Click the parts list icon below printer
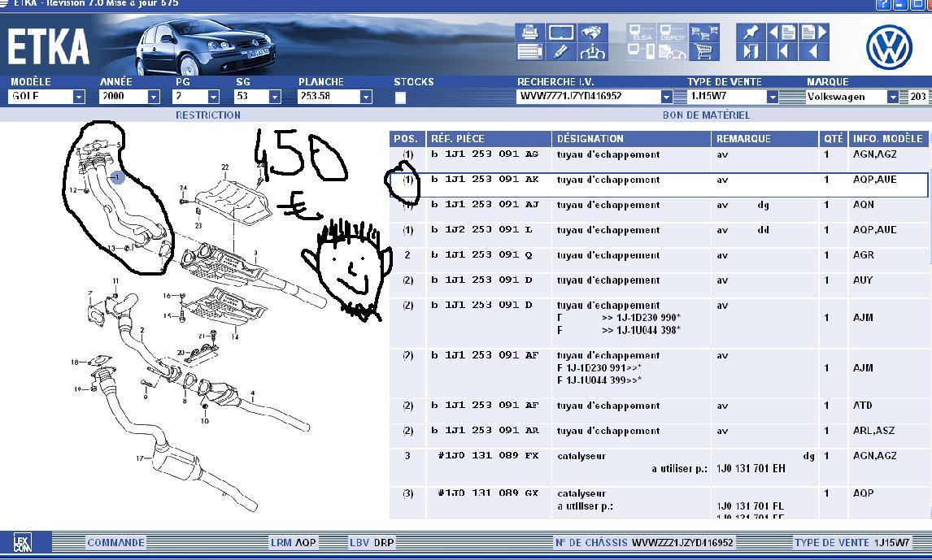932x560 pixels. tap(529, 52)
